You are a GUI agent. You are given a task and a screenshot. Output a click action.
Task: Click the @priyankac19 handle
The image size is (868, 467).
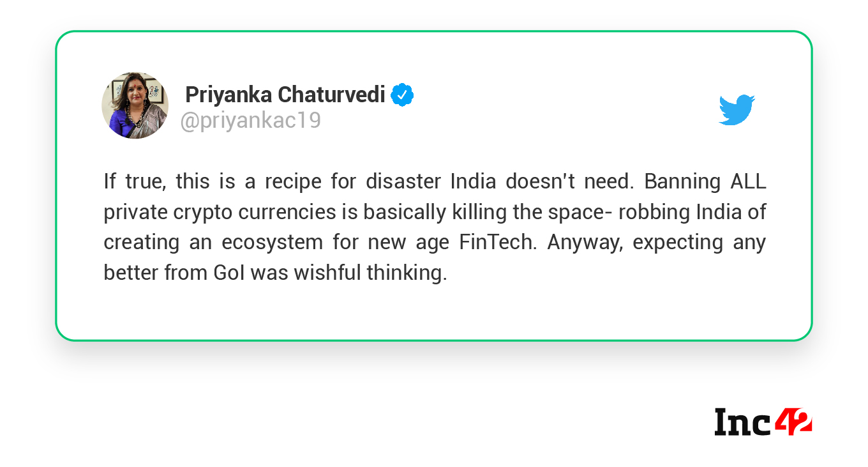click(251, 120)
